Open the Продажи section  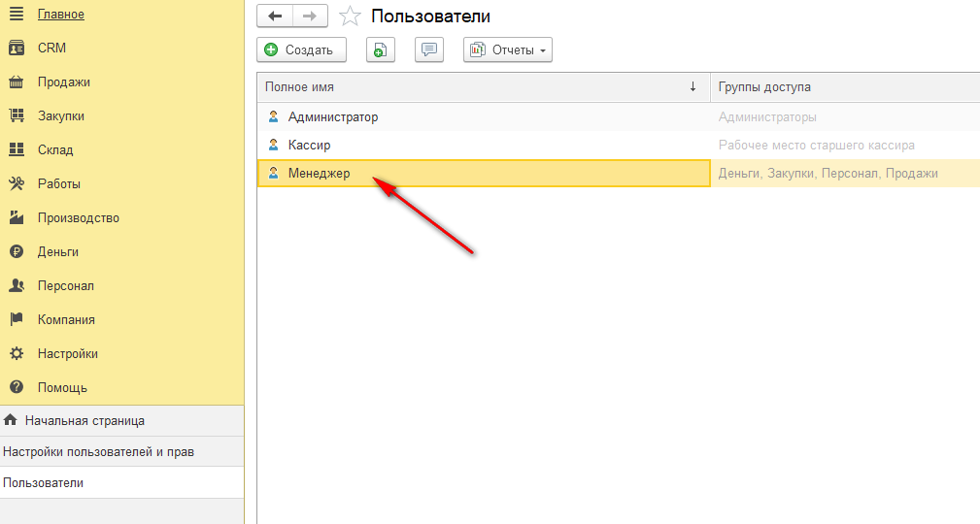[x=64, y=82]
